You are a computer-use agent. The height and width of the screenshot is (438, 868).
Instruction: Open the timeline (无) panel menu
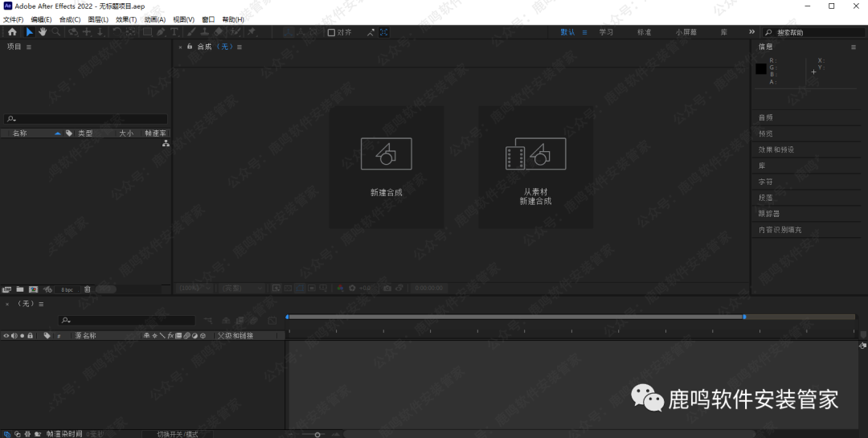[41, 304]
